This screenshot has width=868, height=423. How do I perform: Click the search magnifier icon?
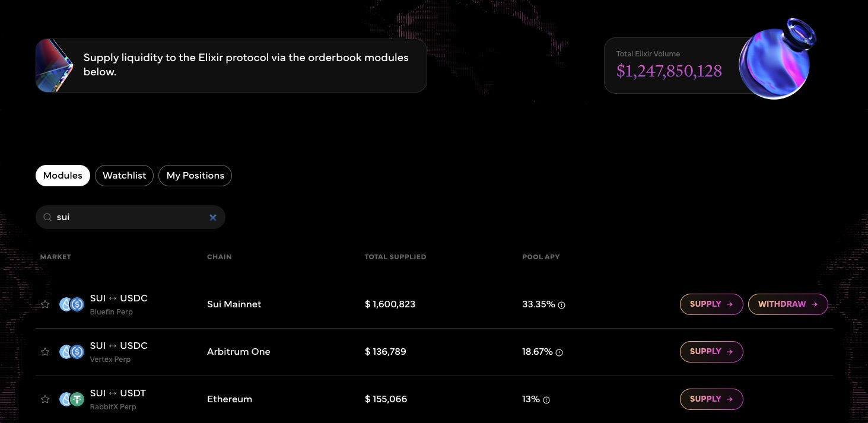47,218
